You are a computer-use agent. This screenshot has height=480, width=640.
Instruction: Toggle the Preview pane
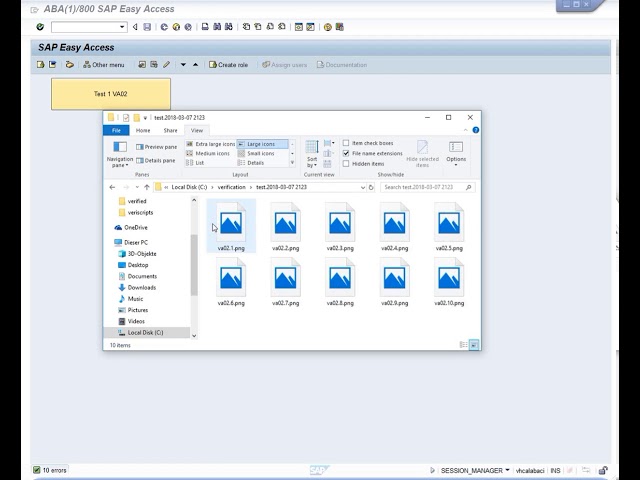pos(157,147)
